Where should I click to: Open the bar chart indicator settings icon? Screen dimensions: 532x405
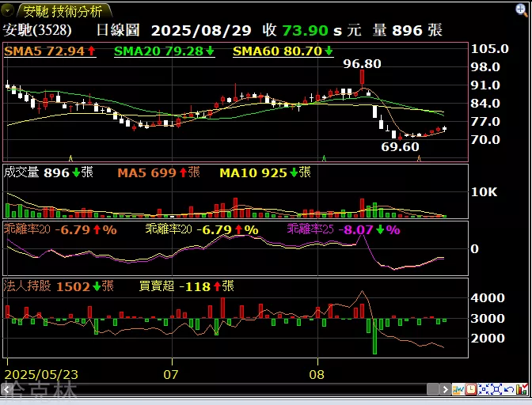(522, 389)
